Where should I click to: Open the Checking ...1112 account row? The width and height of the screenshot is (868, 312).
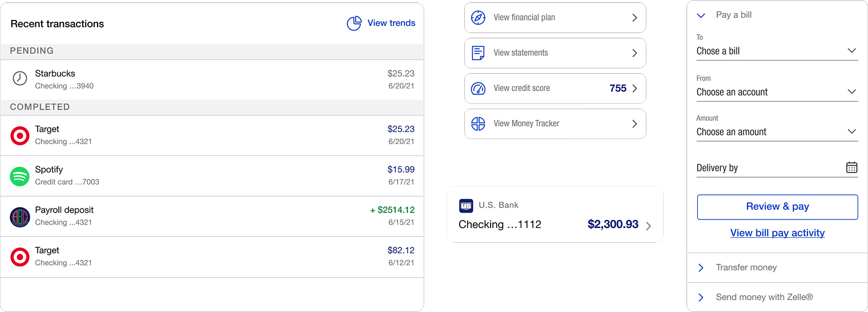point(555,215)
